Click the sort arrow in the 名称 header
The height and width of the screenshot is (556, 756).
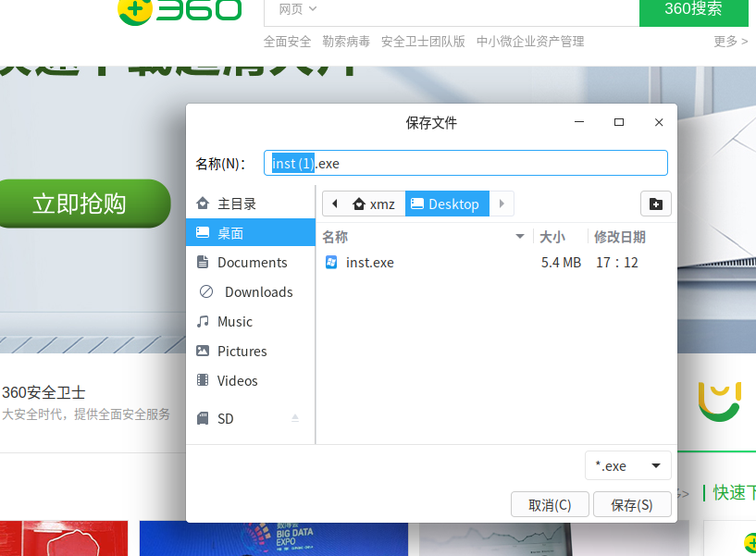(520, 236)
